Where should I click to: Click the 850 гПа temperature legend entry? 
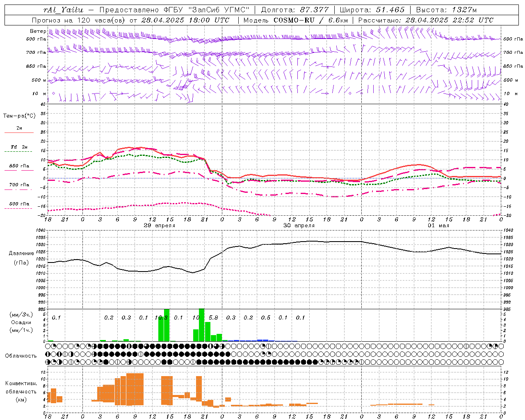click(x=19, y=166)
